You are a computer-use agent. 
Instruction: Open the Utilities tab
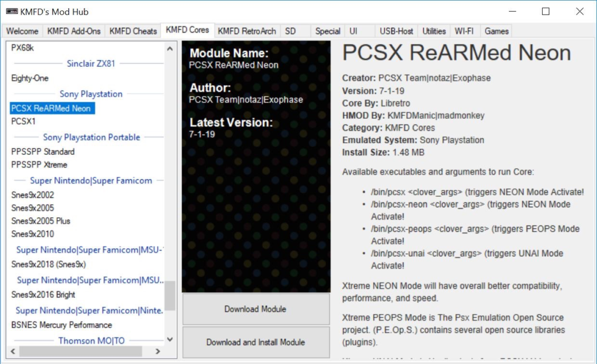pyautogui.click(x=434, y=31)
